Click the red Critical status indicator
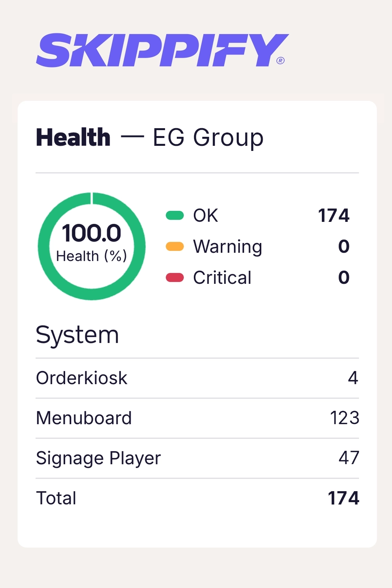Image resolution: width=392 pixels, height=588 pixels. tap(175, 278)
